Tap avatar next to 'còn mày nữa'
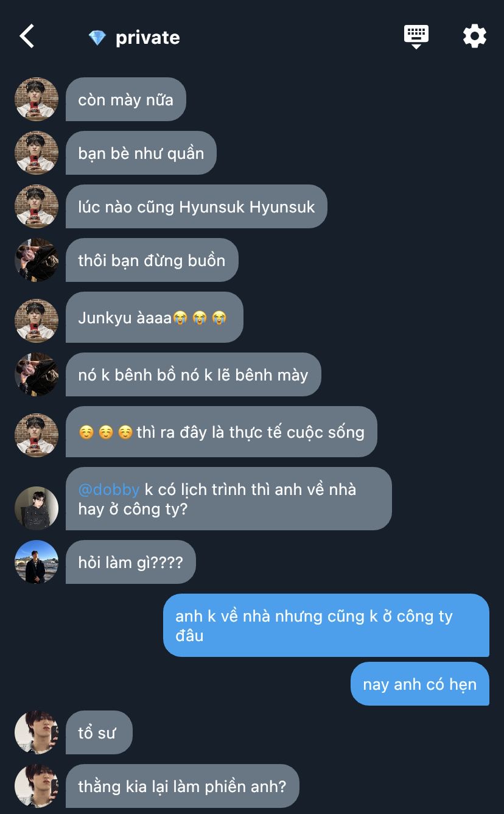Image resolution: width=504 pixels, height=814 pixels. click(x=37, y=99)
